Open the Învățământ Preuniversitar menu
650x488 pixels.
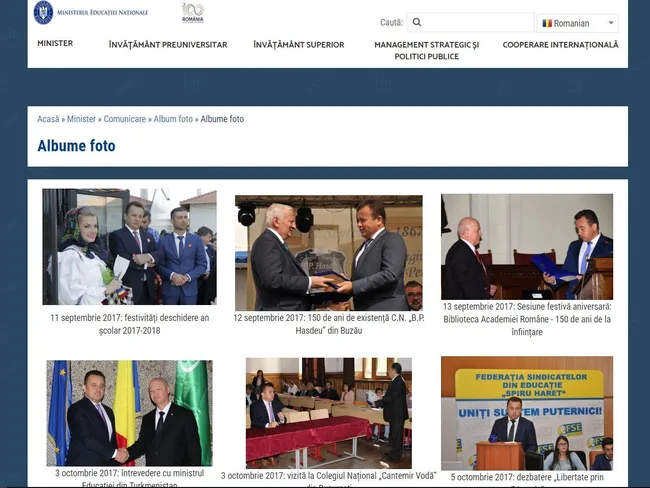click(168, 44)
